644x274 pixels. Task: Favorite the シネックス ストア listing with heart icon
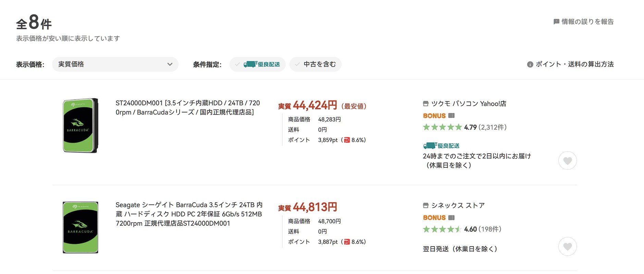pos(568,247)
